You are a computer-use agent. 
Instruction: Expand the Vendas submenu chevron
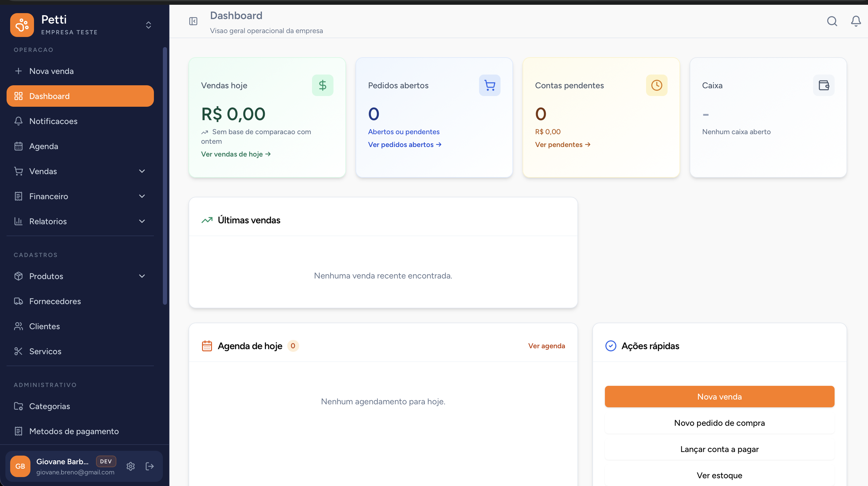pos(142,171)
